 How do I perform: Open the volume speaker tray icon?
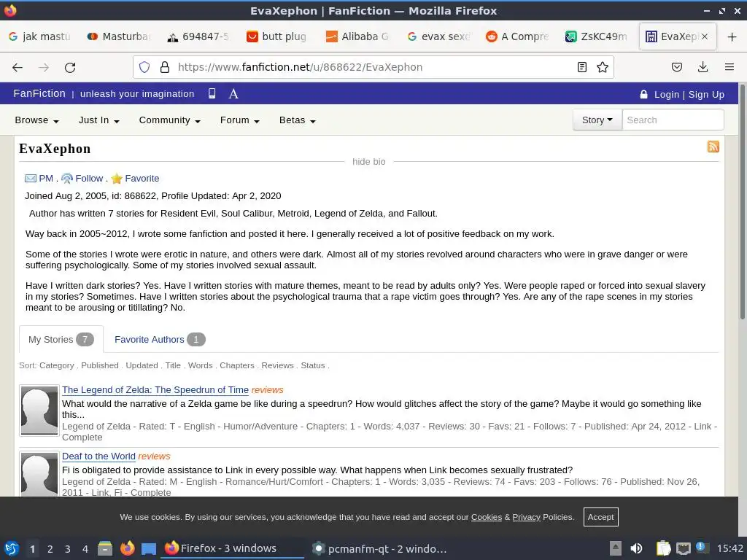click(636, 548)
